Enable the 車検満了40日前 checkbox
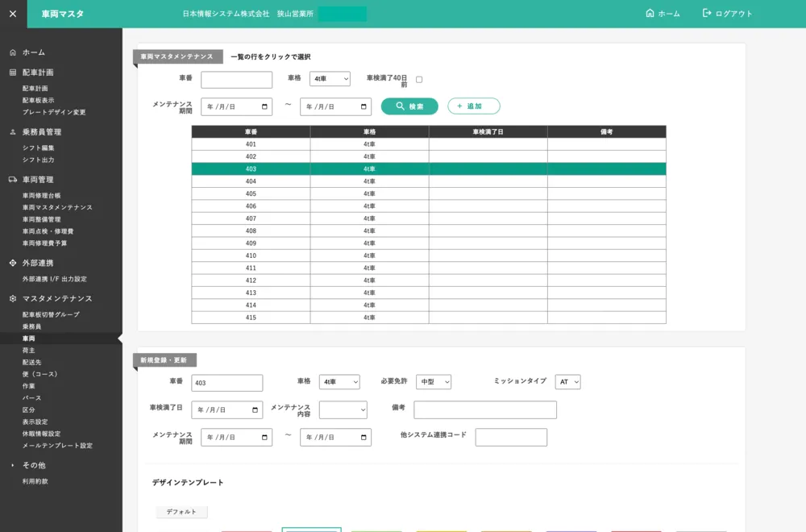This screenshot has width=806, height=532. [x=419, y=80]
